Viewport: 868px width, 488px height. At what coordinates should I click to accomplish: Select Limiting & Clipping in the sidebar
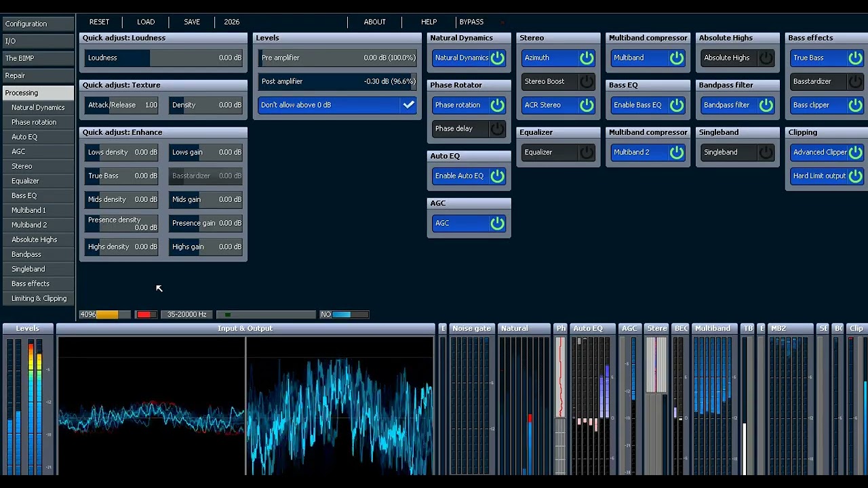[x=37, y=298]
